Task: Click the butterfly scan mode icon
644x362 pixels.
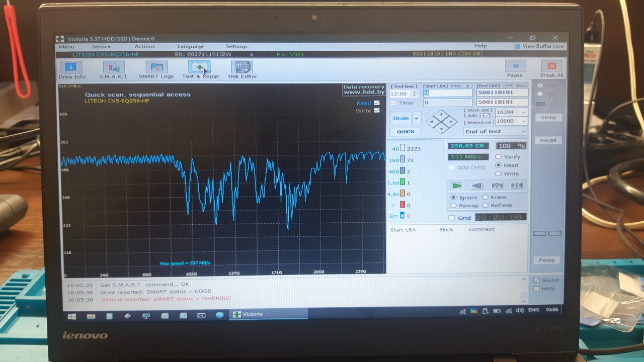Action: tap(516, 186)
